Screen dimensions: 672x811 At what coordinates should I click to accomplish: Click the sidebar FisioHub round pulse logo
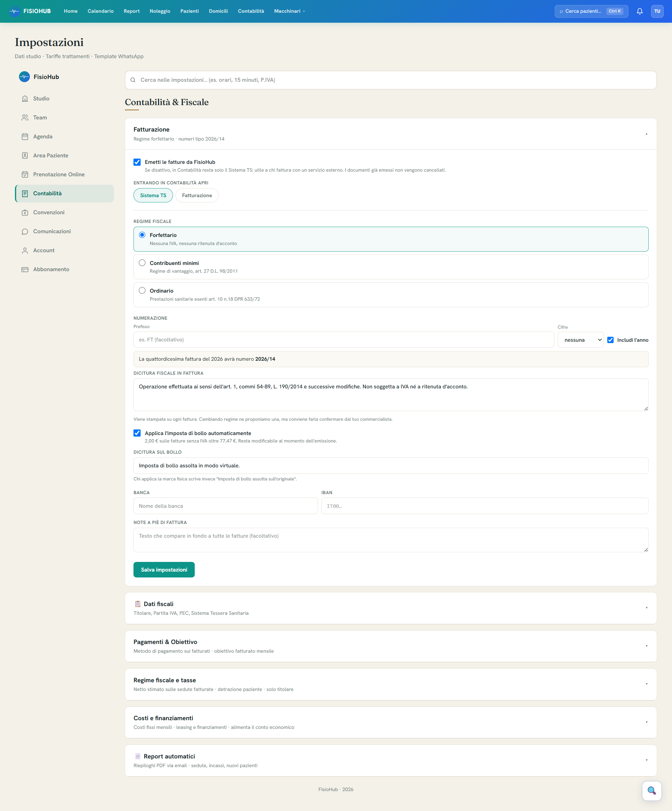tap(24, 77)
